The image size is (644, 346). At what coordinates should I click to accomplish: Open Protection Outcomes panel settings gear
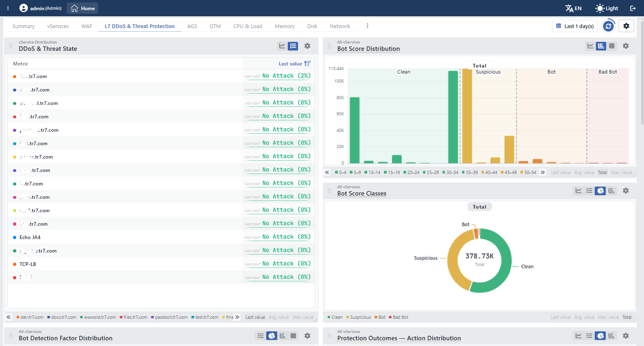tap(626, 335)
